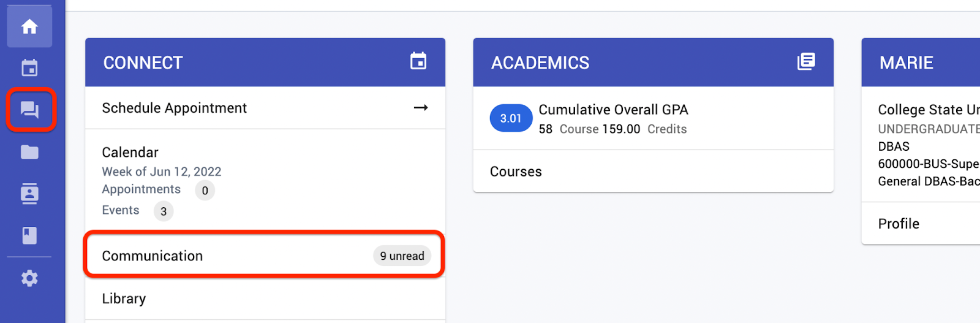Image resolution: width=980 pixels, height=323 pixels.
Task: Open the folder icon in sidebar
Action: [29, 152]
